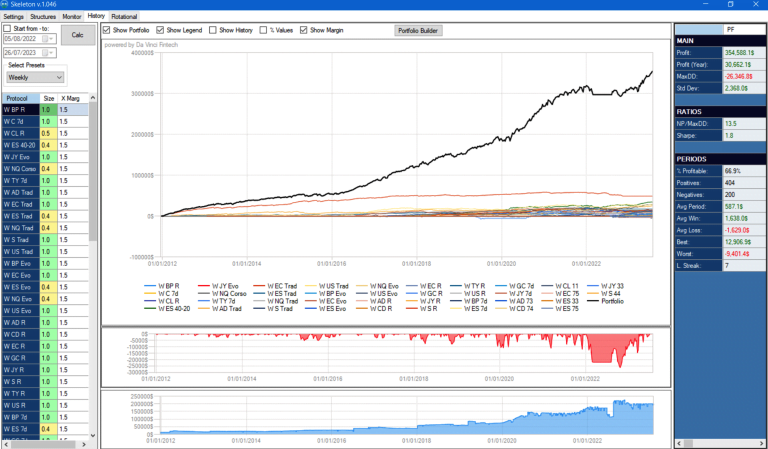Image resolution: width=768 pixels, height=449 pixels.
Task: Open the 05/08/2022 start date dropdown
Action: pyautogui.click(x=53, y=39)
